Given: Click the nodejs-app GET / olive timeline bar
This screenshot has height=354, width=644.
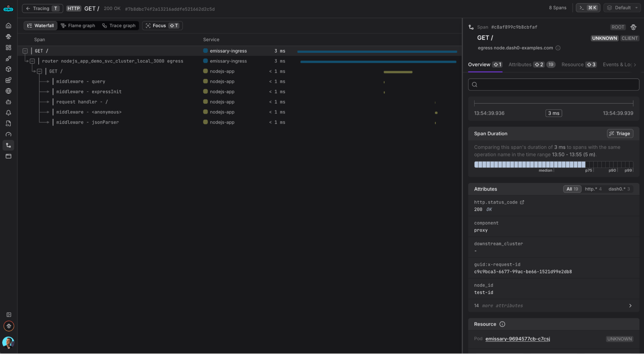Looking at the screenshot, I should tap(398, 72).
